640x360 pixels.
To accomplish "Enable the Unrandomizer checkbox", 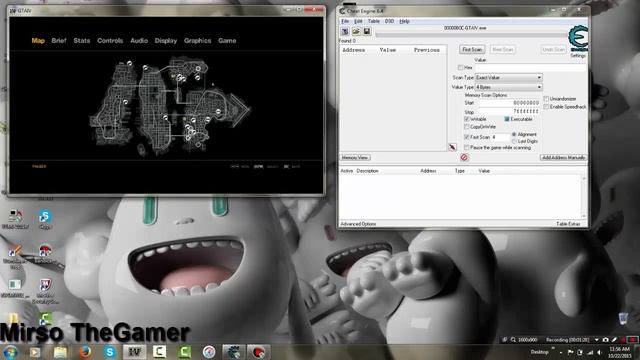I will click(x=546, y=99).
